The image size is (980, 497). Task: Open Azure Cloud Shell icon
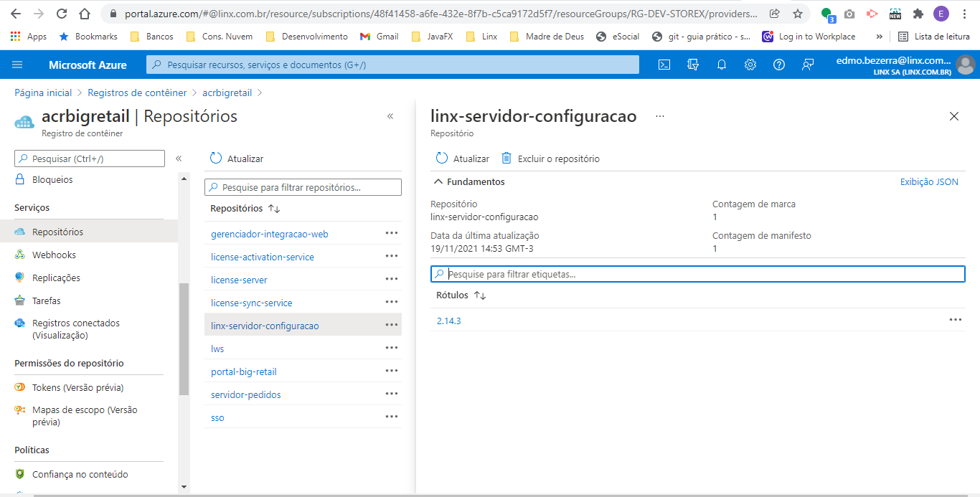click(x=664, y=65)
